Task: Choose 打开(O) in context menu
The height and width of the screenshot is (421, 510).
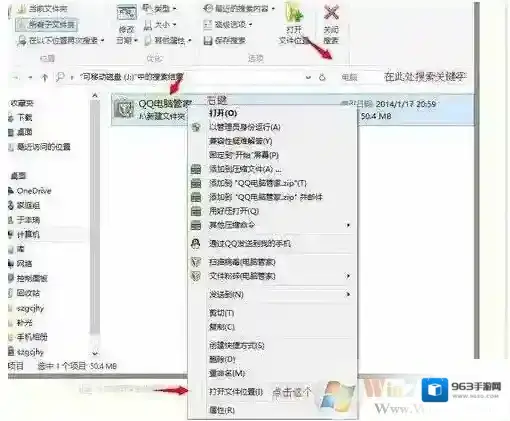Action: pos(223,113)
